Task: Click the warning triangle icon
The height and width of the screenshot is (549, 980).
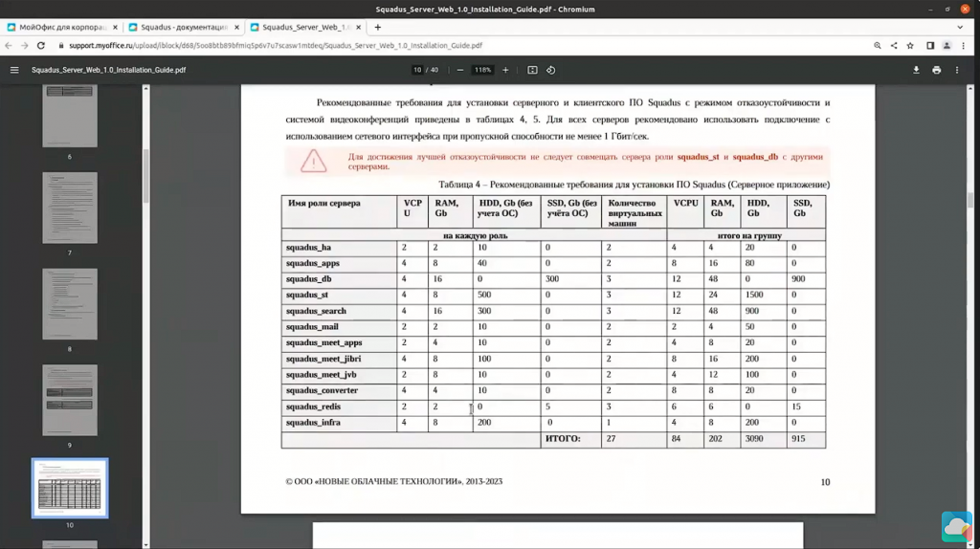Action: (313, 161)
